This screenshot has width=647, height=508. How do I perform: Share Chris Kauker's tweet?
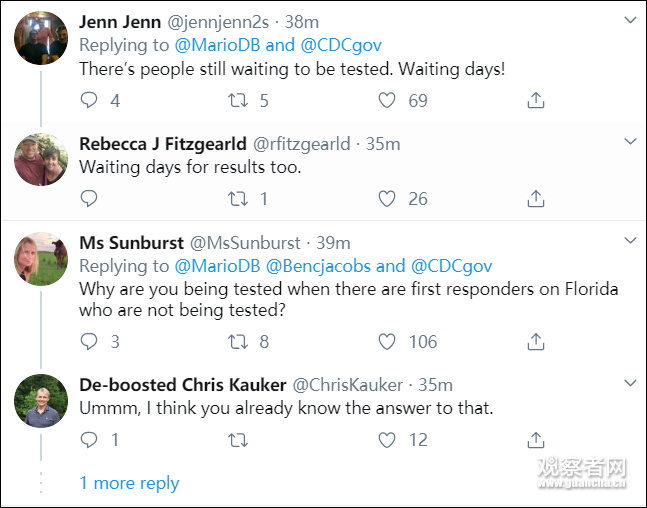(x=536, y=440)
